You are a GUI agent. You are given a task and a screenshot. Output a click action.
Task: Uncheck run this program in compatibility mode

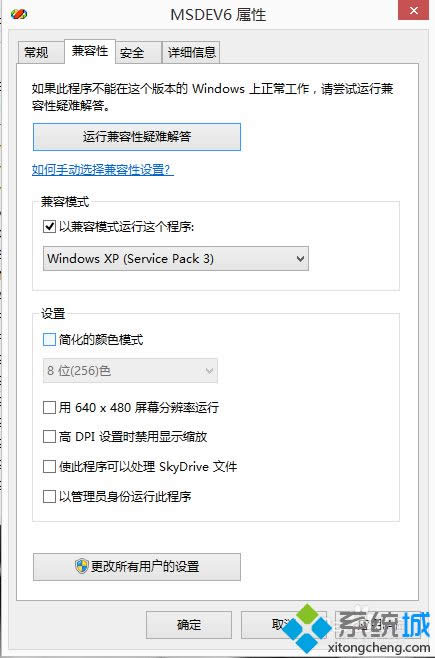point(49,227)
